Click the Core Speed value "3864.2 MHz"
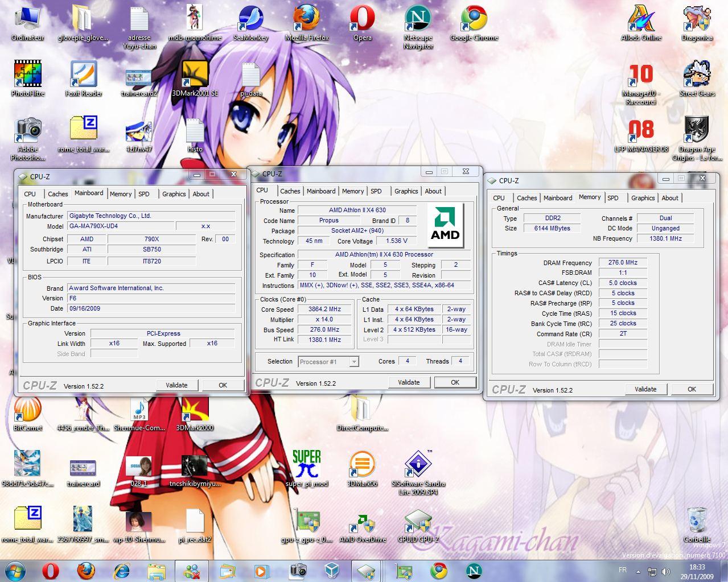 324,309
